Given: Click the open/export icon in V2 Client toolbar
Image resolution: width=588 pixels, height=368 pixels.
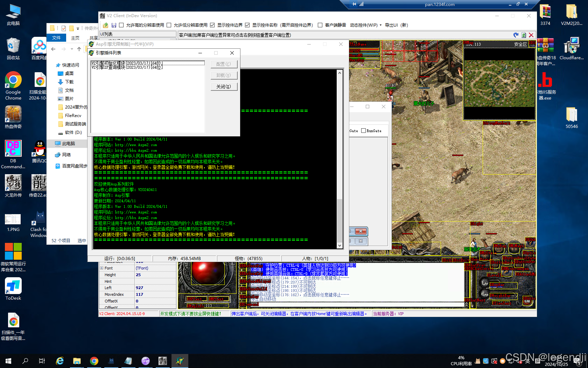Looking at the screenshot, I should (105, 25).
